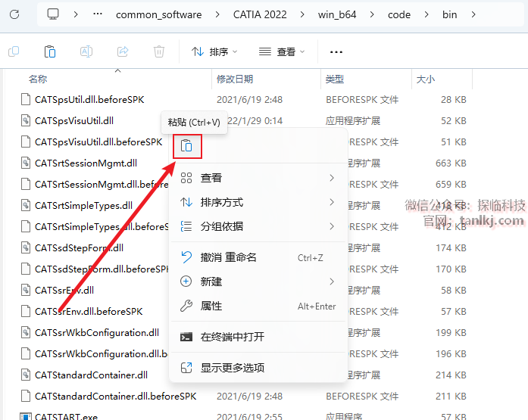The width and height of the screenshot is (528, 420).
Task: Click the Copy icon in the toolbar
Action: [14, 51]
